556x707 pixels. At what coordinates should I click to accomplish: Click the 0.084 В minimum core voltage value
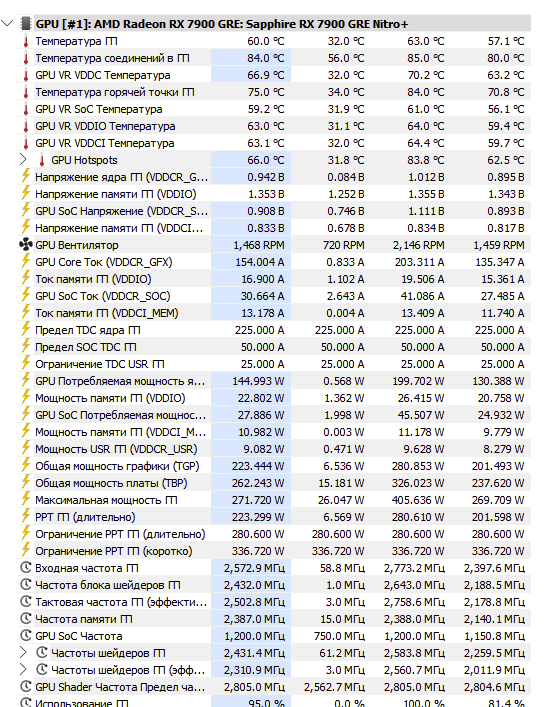pos(345,177)
